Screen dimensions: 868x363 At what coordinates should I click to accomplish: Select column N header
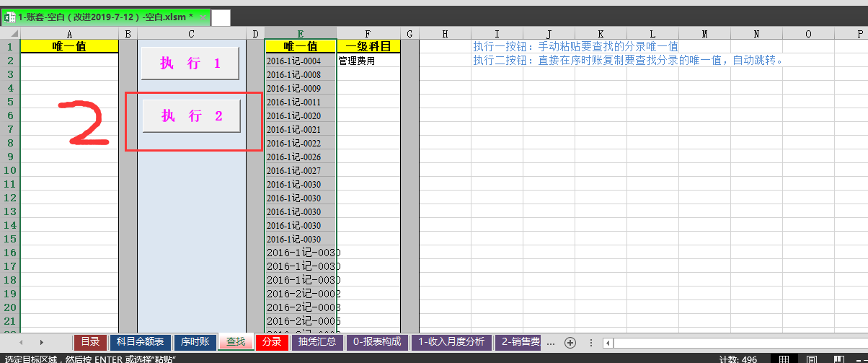pos(756,33)
